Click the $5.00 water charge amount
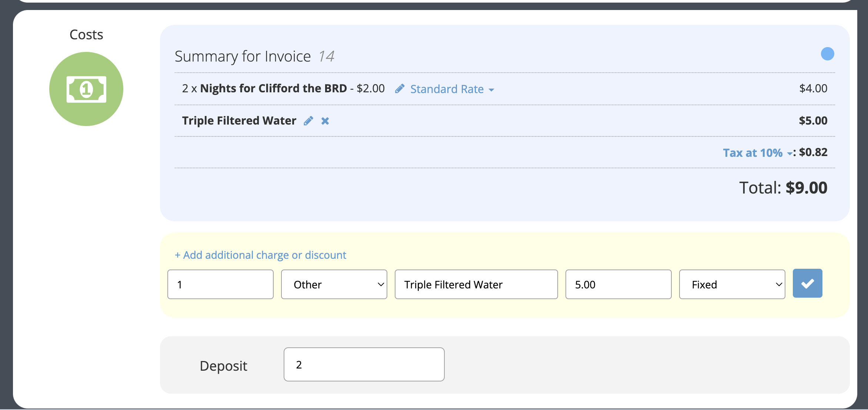This screenshot has height=410, width=868. coord(813,120)
